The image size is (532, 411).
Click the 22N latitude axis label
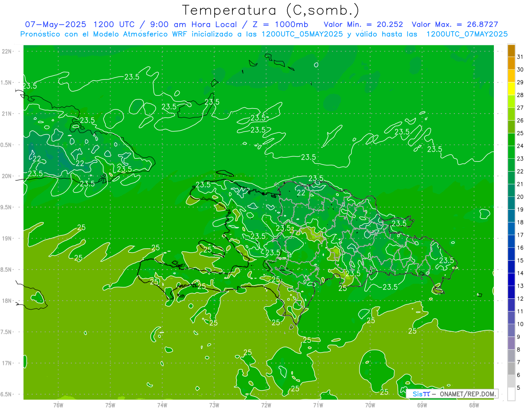click(x=7, y=51)
